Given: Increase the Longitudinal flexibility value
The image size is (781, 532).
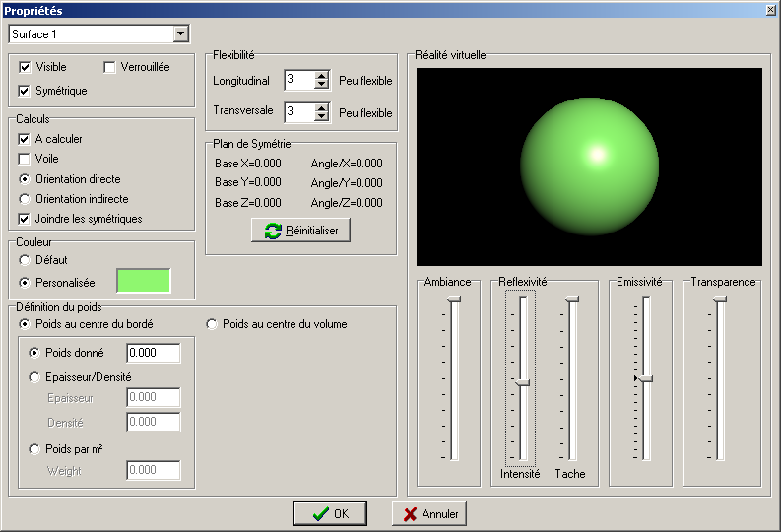Looking at the screenshot, I should [x=322, y=76].
